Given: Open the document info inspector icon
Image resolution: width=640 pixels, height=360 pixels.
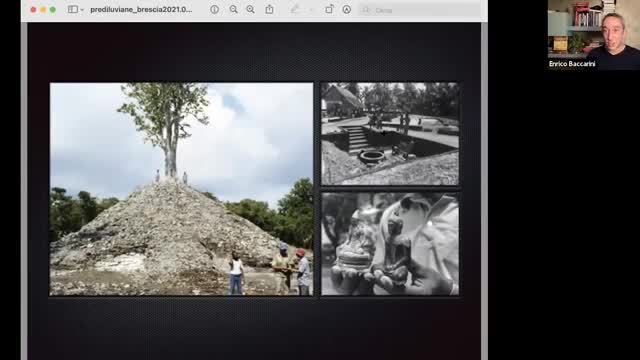Looking at the screenshot, I should click(214, 9).
